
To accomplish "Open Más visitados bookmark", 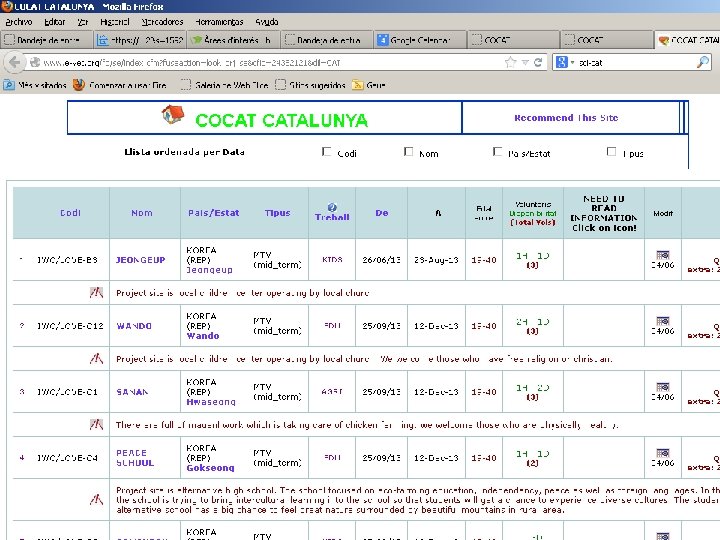I will point(35,85).
